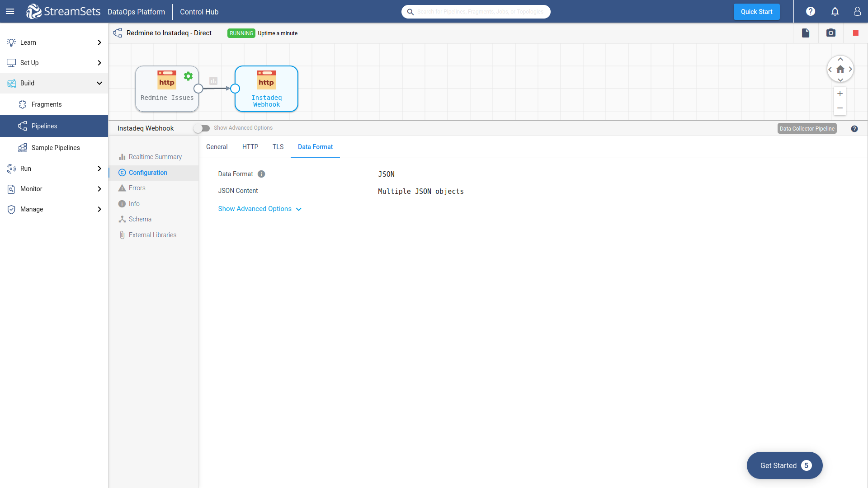Toggle the notification bell icon

tap(835, 11)
